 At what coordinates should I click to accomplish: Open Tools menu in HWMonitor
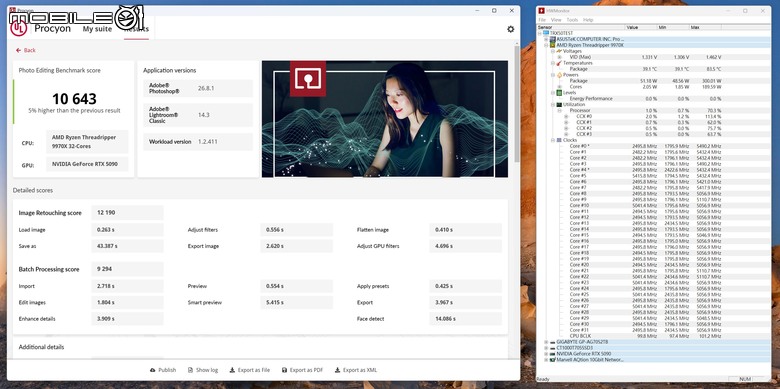[x=572, y=20]
